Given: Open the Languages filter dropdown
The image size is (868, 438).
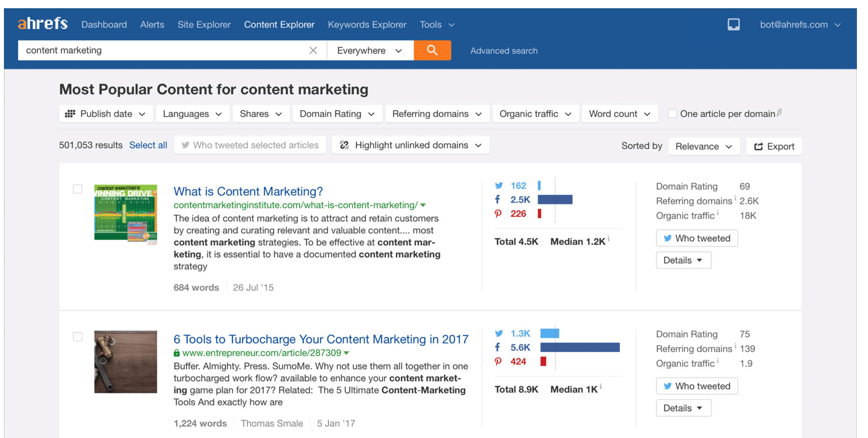Looking at the screenshot, I should [193, 114].
